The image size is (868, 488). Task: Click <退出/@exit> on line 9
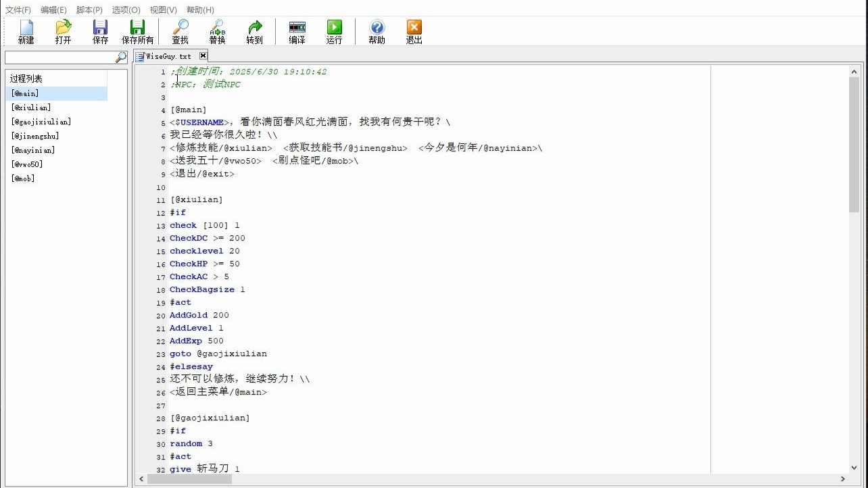[202, 174]
